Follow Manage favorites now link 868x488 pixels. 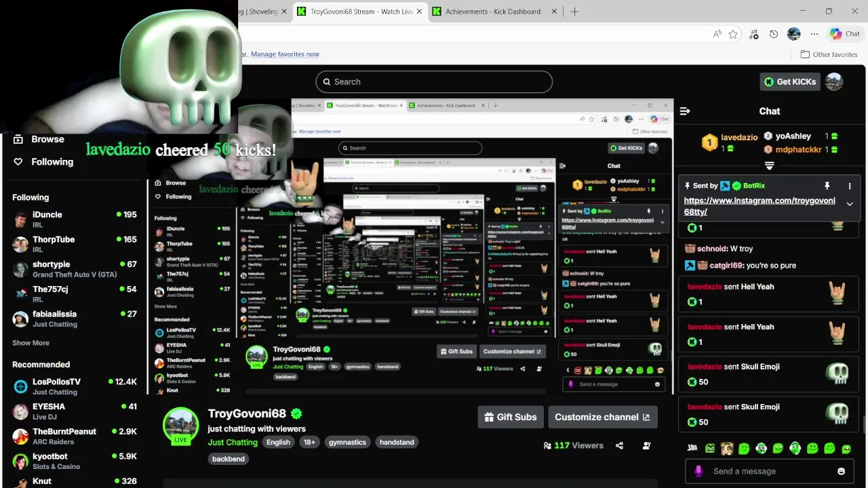pyautogui.click(x=285, y=54)
